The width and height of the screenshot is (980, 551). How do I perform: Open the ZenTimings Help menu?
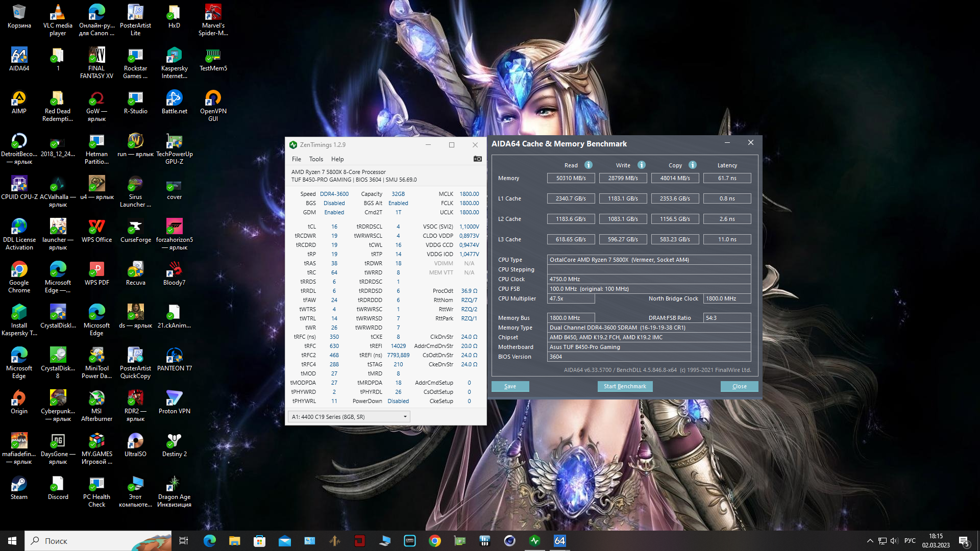[x=337, y=159]
